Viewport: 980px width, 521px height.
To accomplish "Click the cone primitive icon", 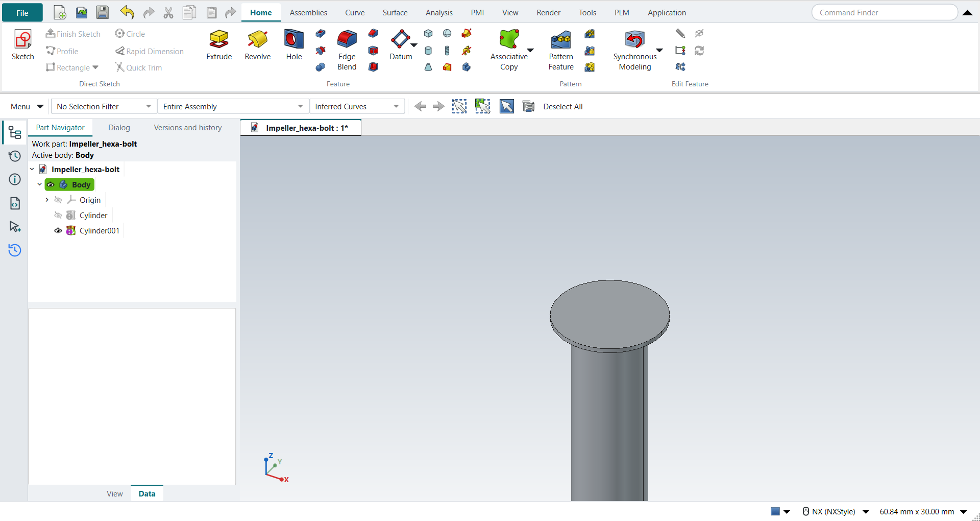I will point(428,67).
